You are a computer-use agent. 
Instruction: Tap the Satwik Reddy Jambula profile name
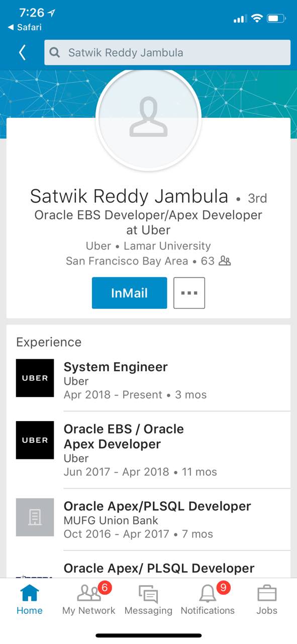[x=129, y=196]
